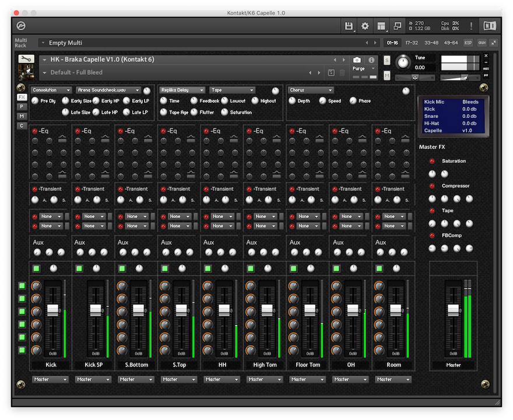Open the Chorus effect dropdown
This screenshot has height=420, width=513.
click(x=311, y=90)
